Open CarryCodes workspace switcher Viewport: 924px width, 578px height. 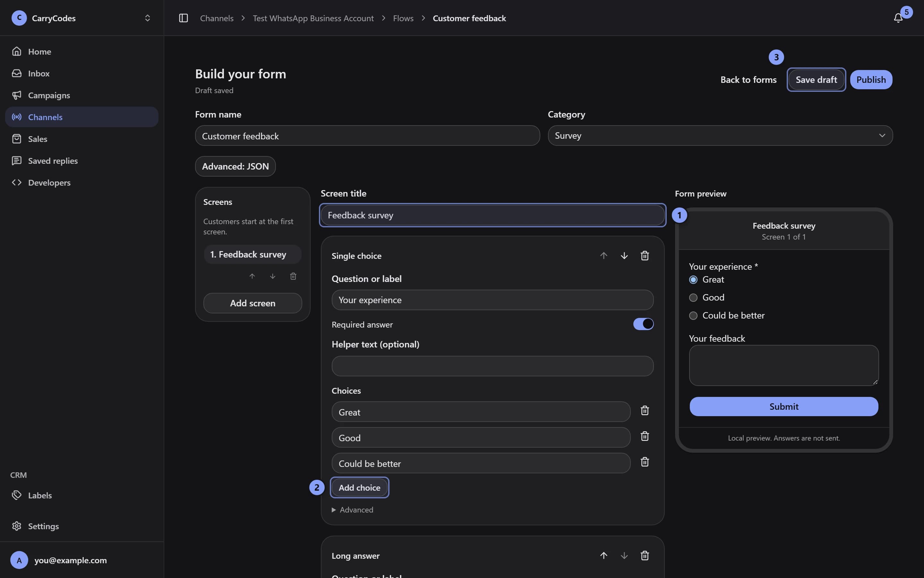(x=82, y=18)
